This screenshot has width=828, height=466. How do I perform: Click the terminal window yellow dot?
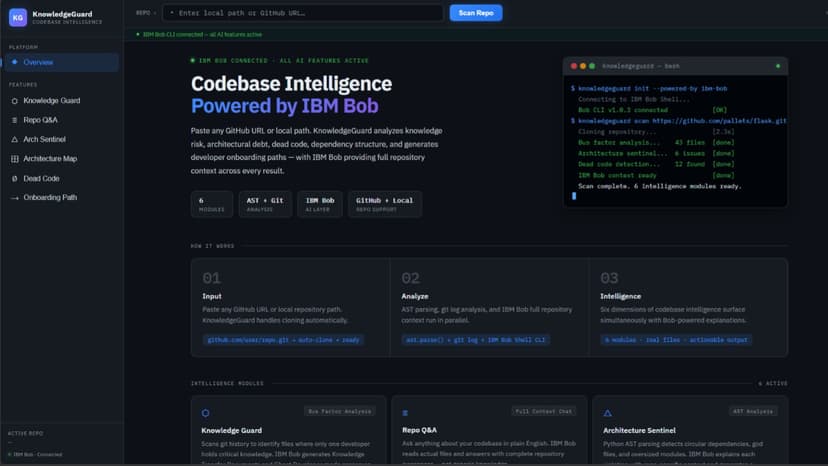click(x=583, y=66)
